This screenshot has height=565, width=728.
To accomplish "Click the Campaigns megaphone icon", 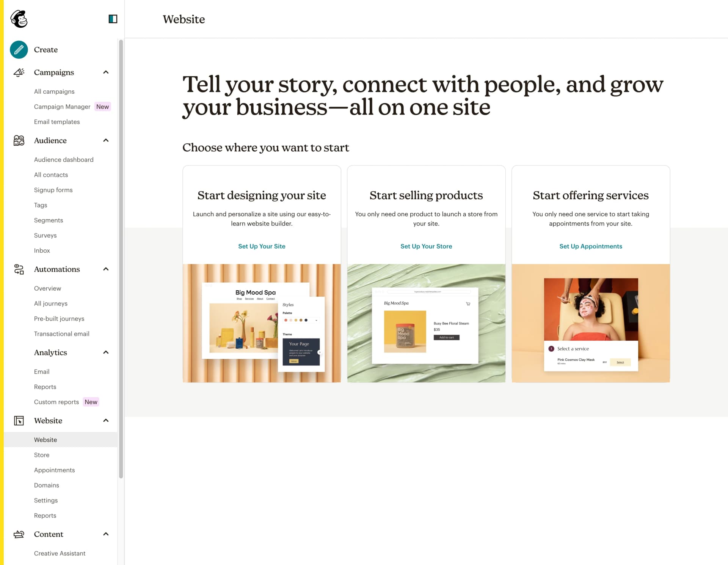I will click(19, 72).
